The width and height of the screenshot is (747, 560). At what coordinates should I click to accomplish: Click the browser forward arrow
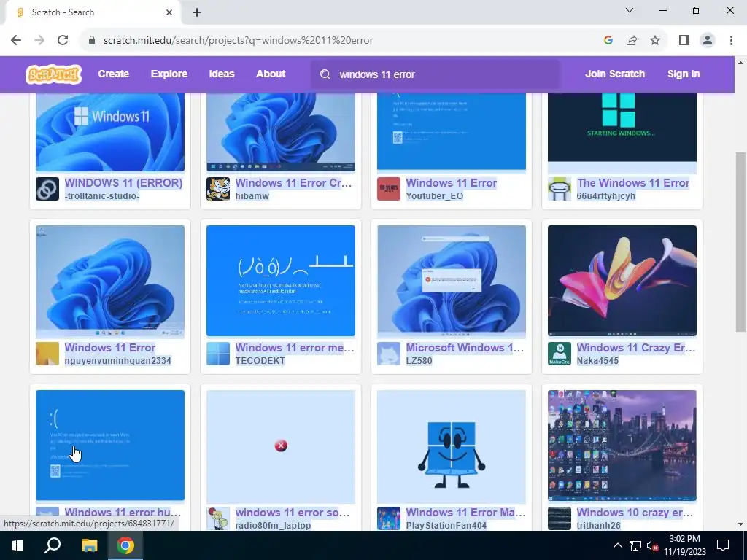pos(39,41)
